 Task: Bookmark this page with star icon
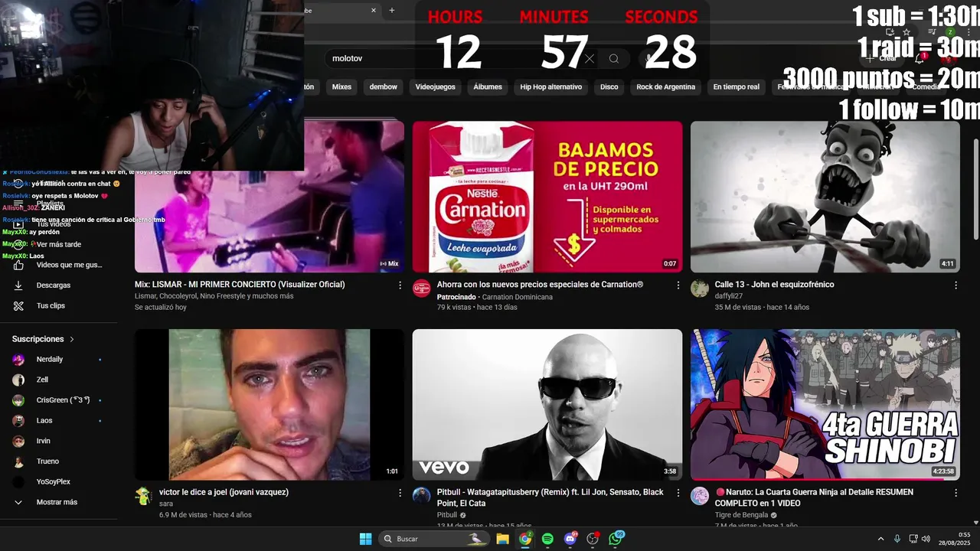tap(906, 32)
